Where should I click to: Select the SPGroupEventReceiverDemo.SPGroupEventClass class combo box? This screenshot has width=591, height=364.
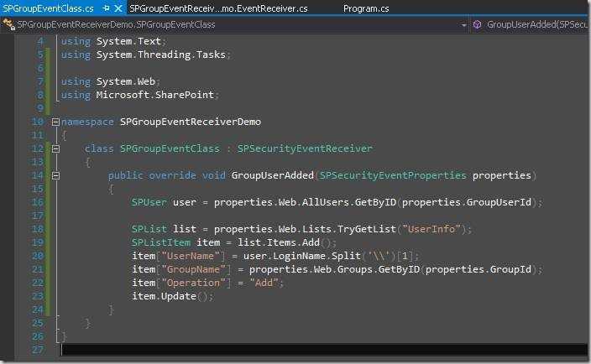pyautogui.click(x=234, y=25)
